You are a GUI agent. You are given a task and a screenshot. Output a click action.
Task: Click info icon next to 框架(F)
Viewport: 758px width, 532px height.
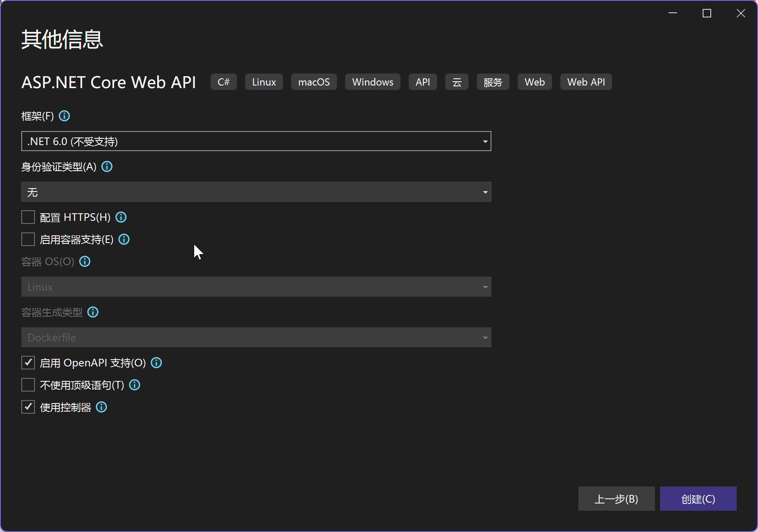click(x=64, y=116)
